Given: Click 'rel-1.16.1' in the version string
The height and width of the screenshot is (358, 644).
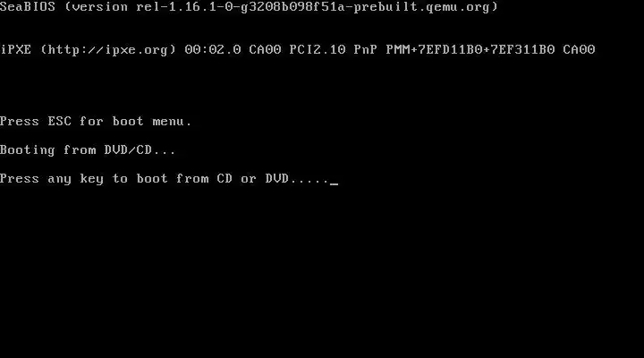Looking at the screenshot, I should [x=176, y=7].
